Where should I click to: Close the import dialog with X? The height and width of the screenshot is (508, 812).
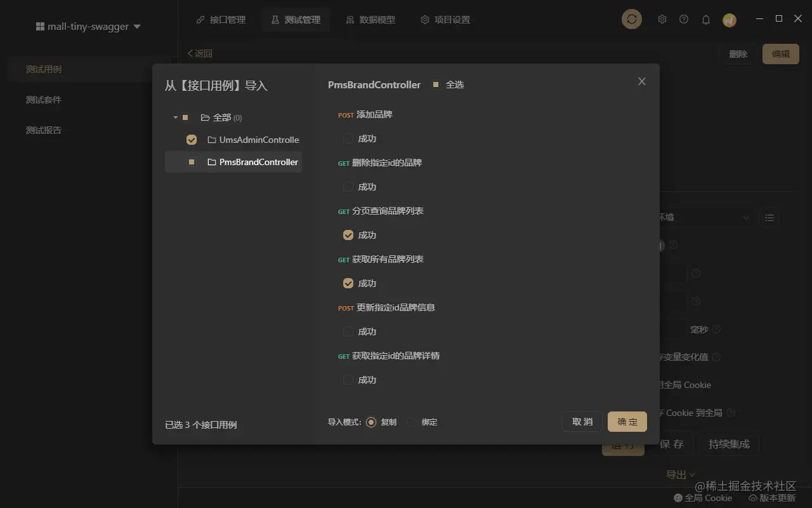click(x=642, y=81)
